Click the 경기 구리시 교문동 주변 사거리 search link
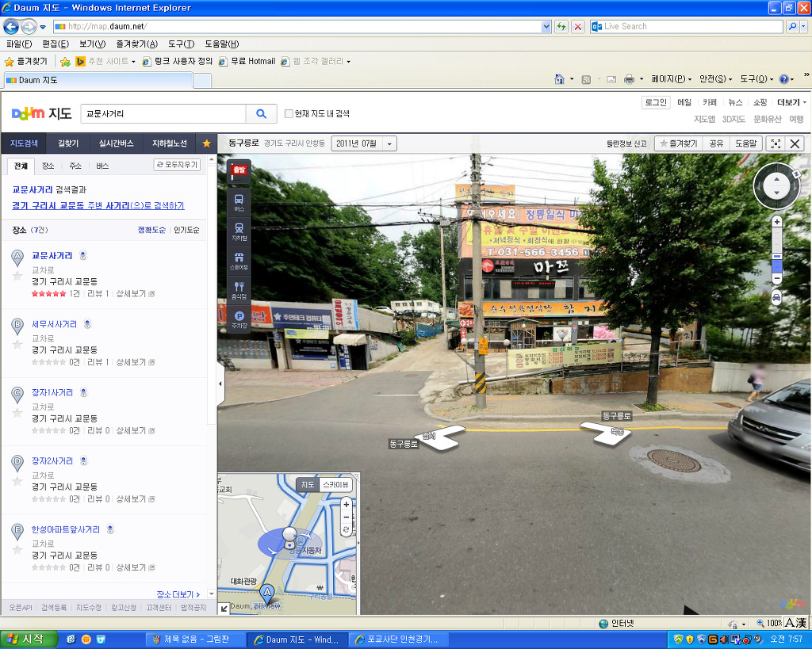This screenshot has height=649, width=812. [98, 206]
